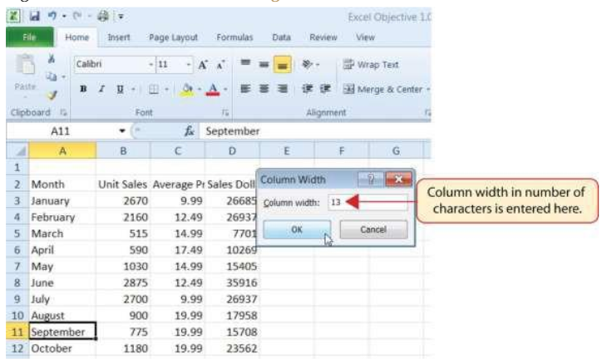Switch to the View tab
This screenshot has height=364, width=607.
pyautogui.click(x=365, y=37)
